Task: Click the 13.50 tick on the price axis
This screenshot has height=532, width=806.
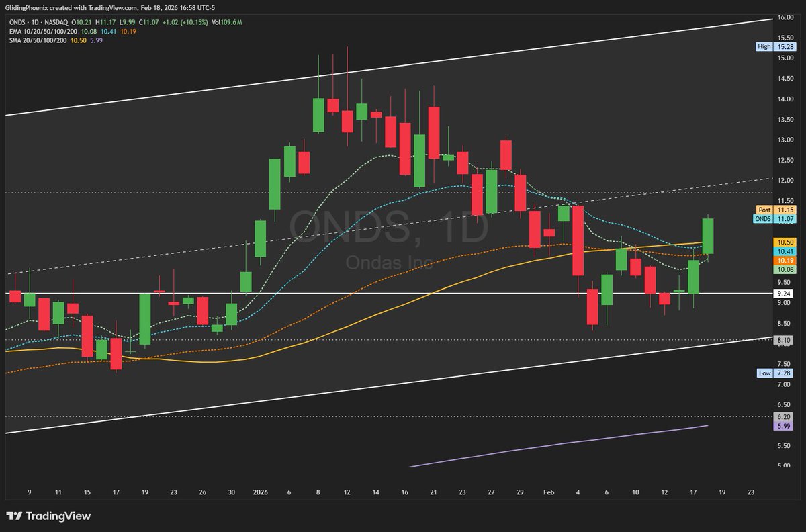Action: tap(785, 120)
